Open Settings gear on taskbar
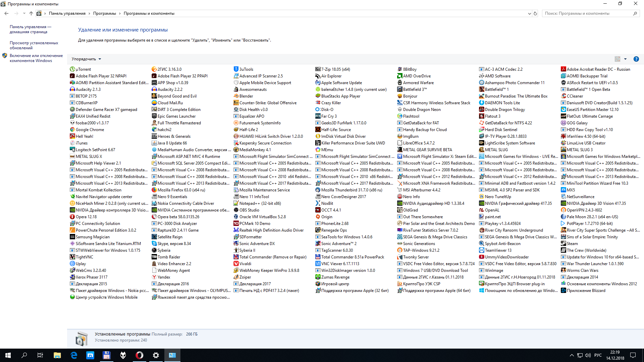The image size is (644, 362). coord(156,355)
